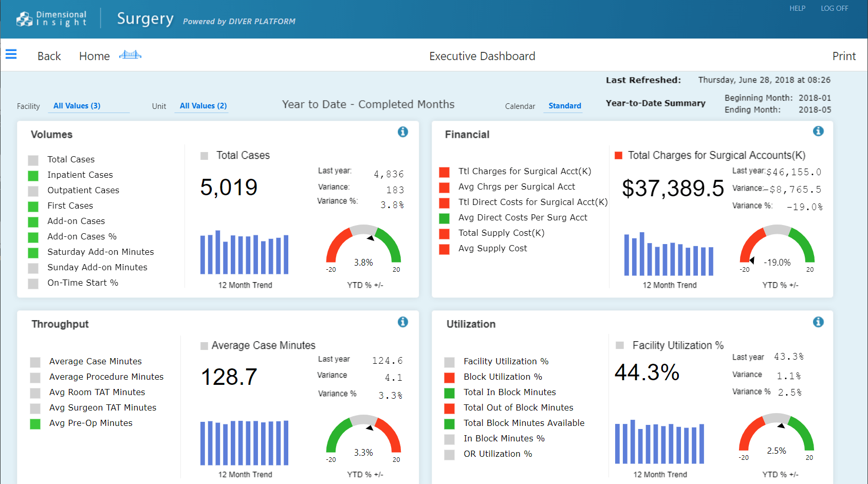Select the red Block Utilization % indicator
Screen dimensions: 868x484
[x=449, y=378]
